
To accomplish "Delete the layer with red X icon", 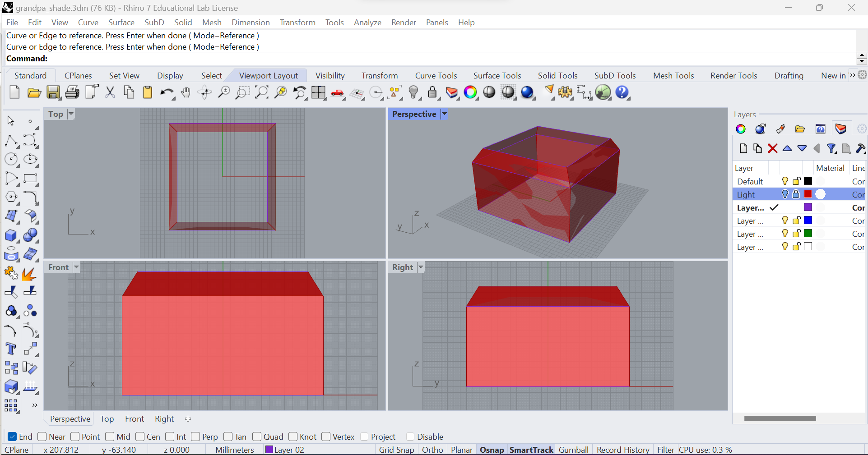I will (772, 148).
